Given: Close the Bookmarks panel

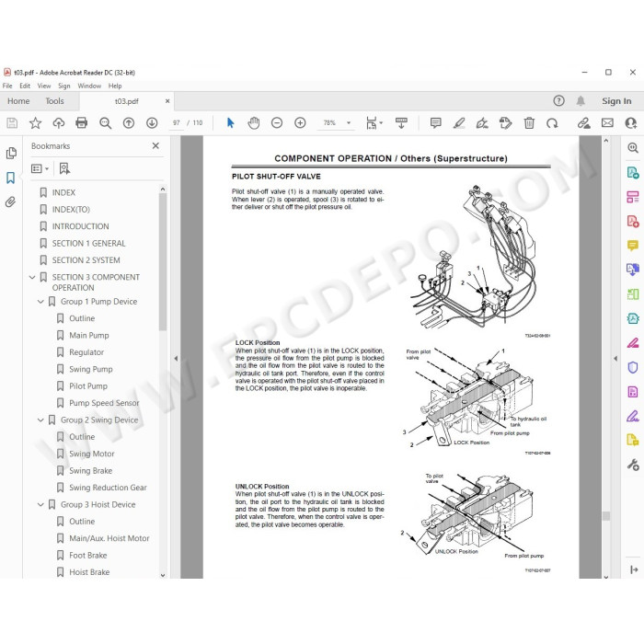Looking at the screenshot, I should (x=155, y=145).
